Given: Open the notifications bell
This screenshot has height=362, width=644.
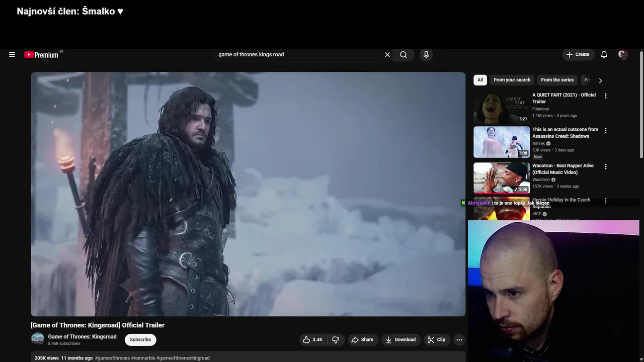Looking at the screenshot, I should (604, 55).
